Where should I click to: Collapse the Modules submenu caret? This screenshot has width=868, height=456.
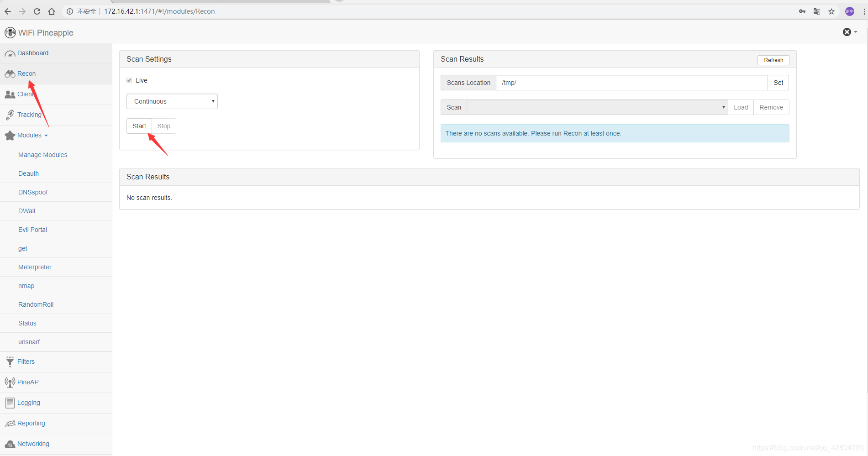[x=46, y=136]
